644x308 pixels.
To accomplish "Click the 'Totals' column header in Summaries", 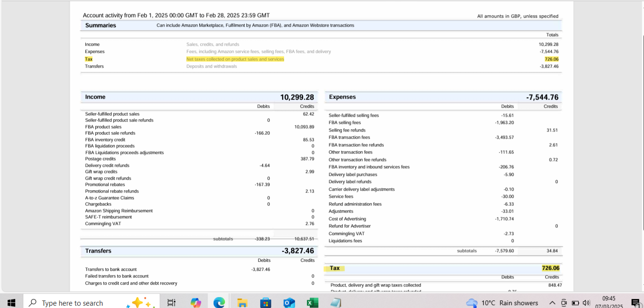I will click(x=552, y=35).
